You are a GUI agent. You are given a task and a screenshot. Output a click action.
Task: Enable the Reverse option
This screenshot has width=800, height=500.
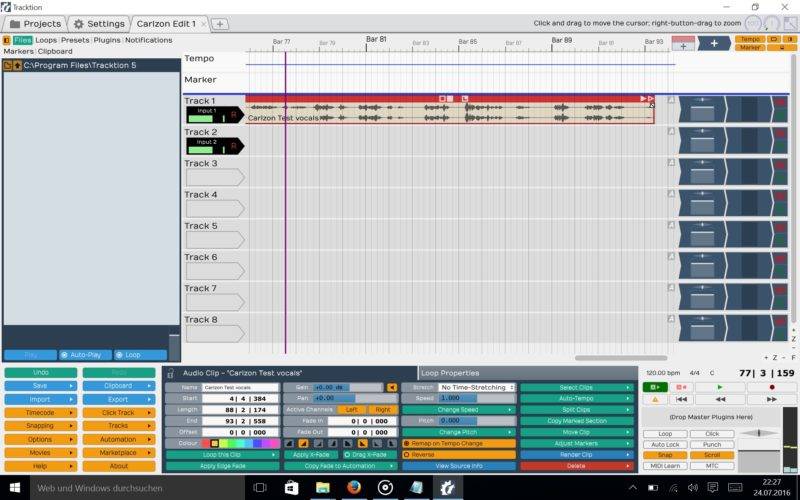(x=459, y=454)
